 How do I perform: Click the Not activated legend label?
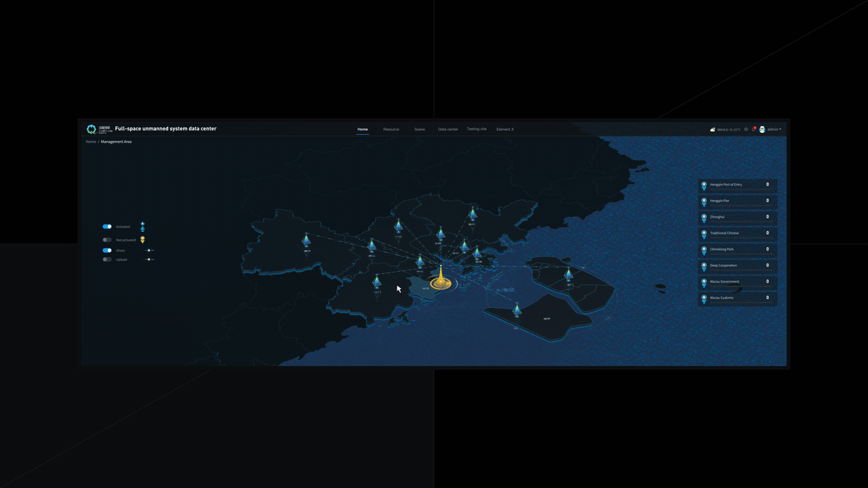coord(125,240)
